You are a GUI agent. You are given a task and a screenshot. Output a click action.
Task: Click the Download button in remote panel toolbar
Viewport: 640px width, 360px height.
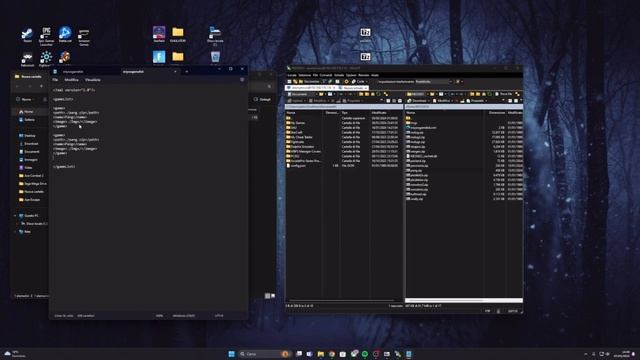pos(418,101)
